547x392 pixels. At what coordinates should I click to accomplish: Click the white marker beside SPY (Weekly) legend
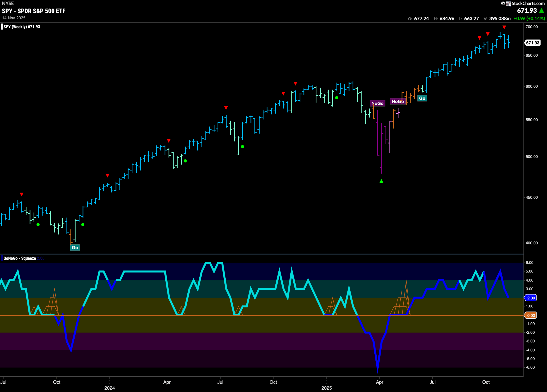point(2,26)
